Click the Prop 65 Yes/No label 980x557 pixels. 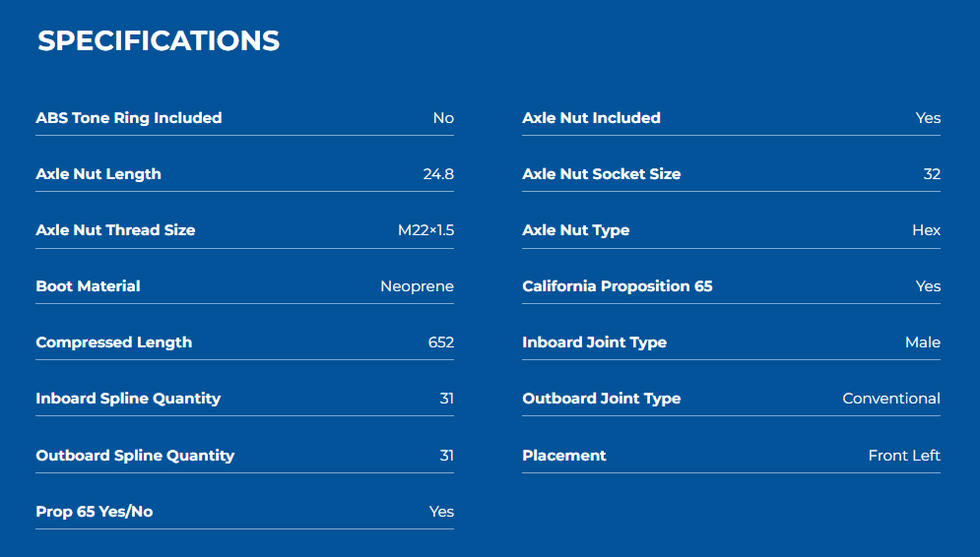(95, 512)
